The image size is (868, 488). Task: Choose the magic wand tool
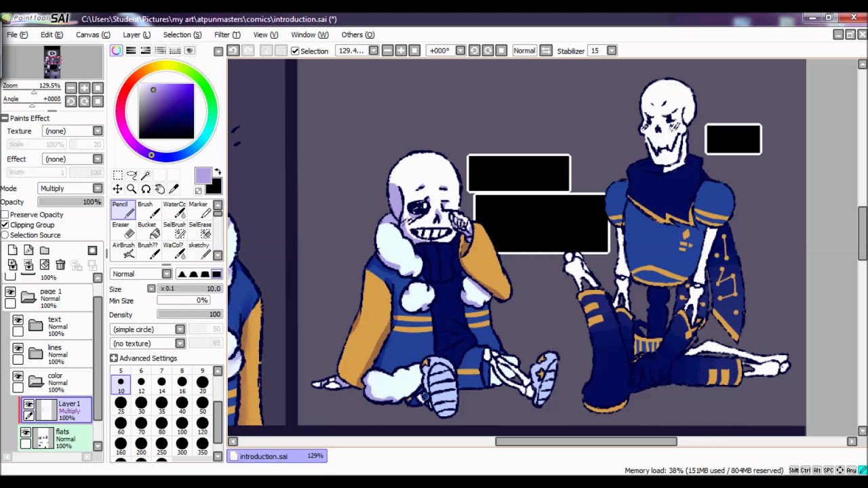pyautogui.click(x=146, y=175)
